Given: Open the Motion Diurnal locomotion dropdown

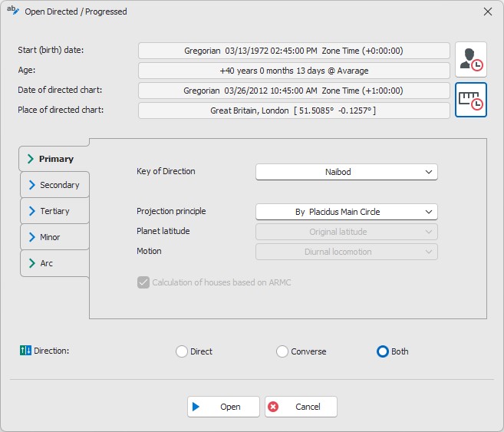Looking at the screenshot, I should coord(347,252).
